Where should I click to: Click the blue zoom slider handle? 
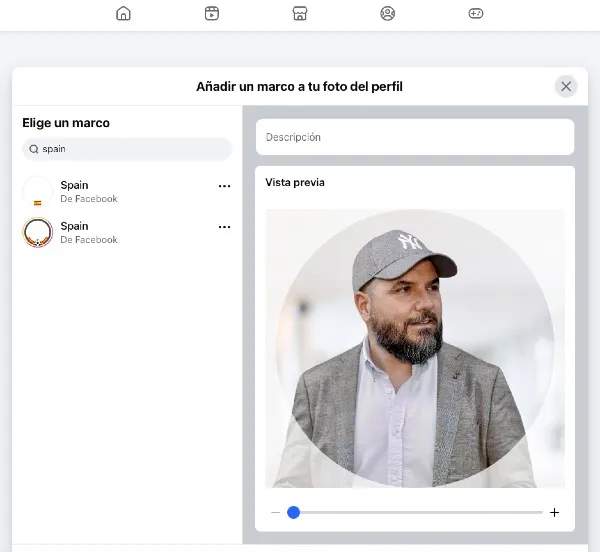pyautogui.click(x=293, y=513)
